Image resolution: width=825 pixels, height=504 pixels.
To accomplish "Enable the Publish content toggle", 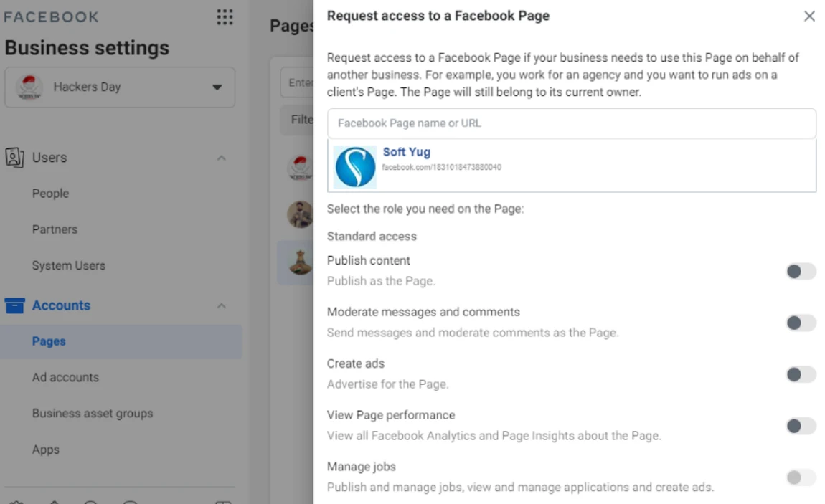I will [x=801, y=271].
